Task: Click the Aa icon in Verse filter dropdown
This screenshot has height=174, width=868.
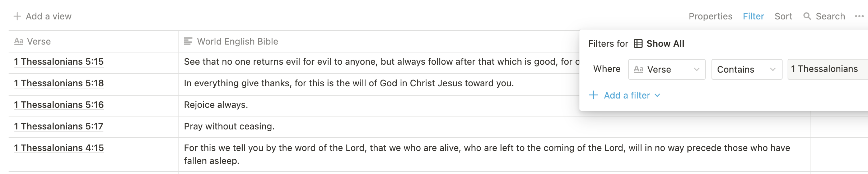Action: pos(639,69)
